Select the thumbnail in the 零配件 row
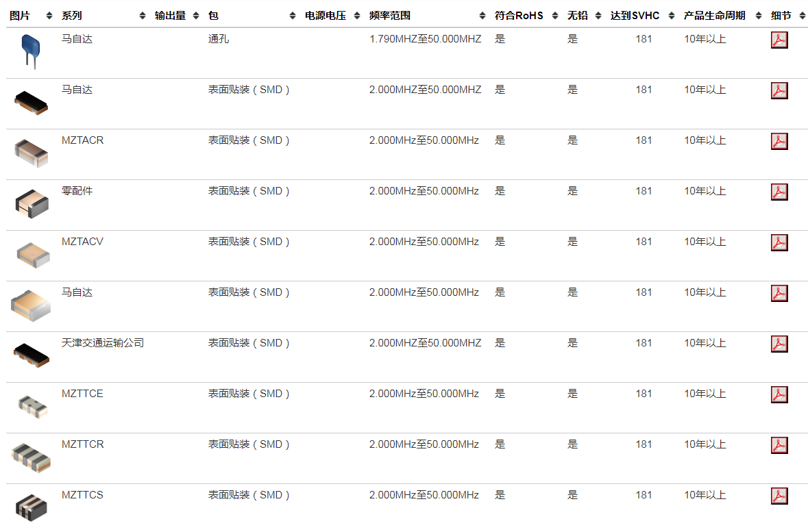This screenshot has height=532, width=808. (x=32, y=204)
